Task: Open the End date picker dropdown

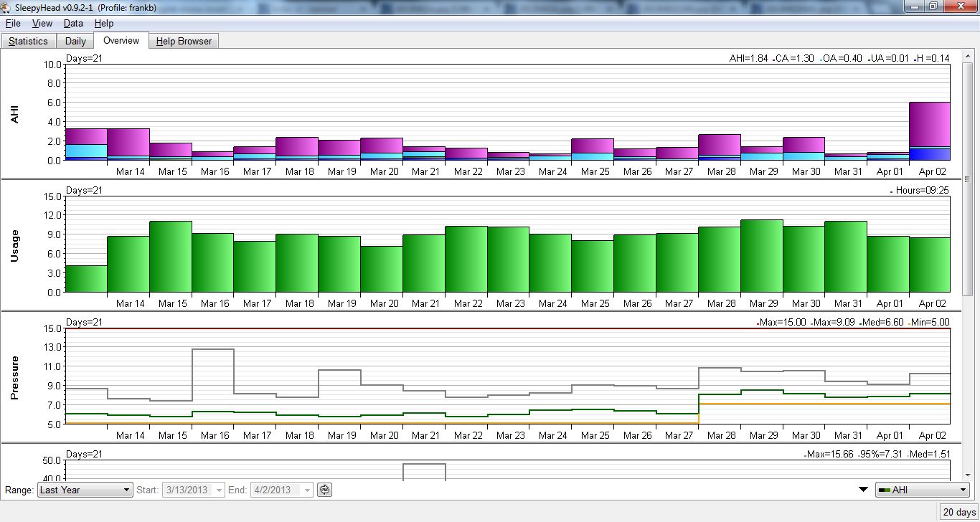Action: 307,490
